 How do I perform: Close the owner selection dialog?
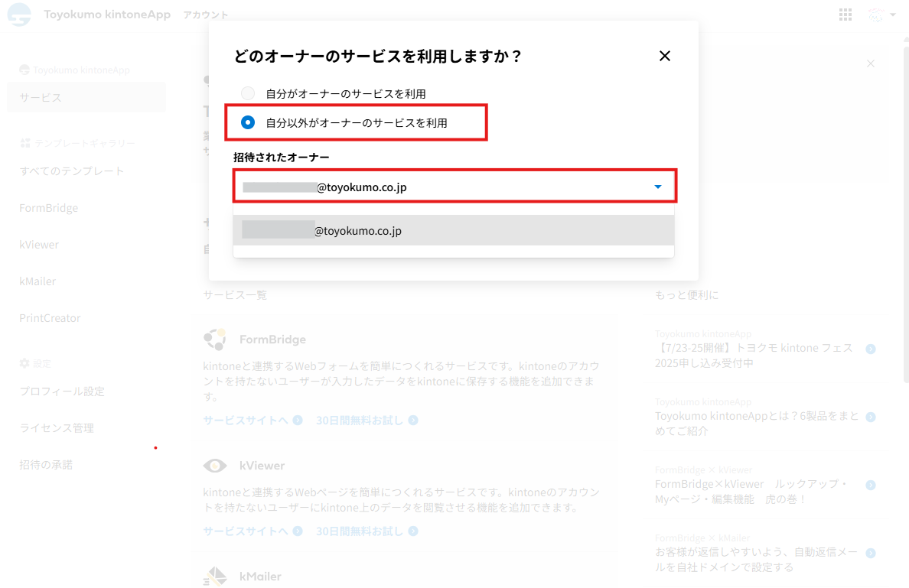[x=664, y=56]
